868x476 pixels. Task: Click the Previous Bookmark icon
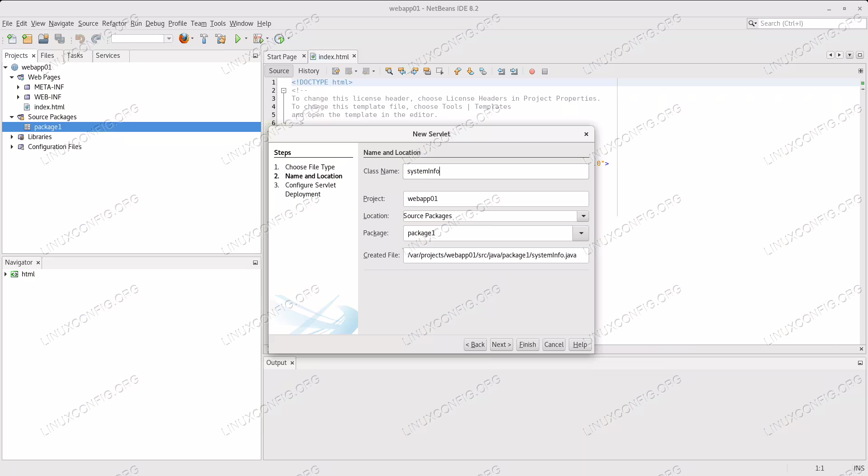tap(458, 71)
